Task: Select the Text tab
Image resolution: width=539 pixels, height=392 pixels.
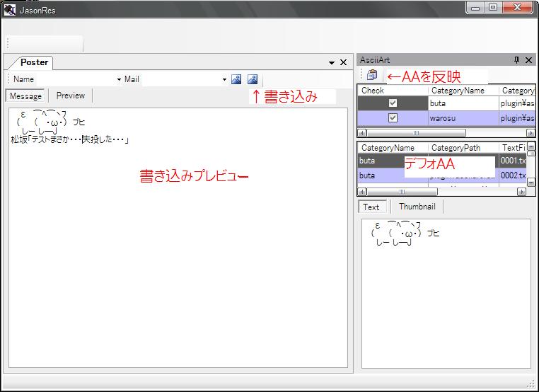Action: click(371, 207)
